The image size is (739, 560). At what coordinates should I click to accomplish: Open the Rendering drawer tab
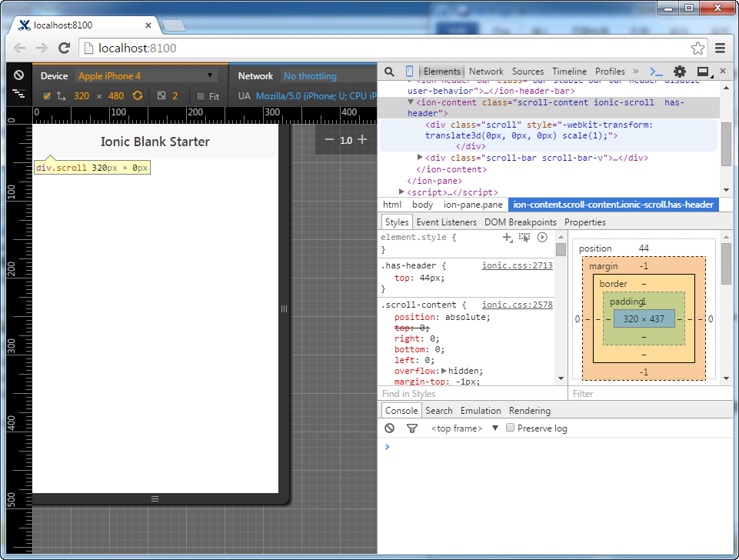(x=530, y=411)
